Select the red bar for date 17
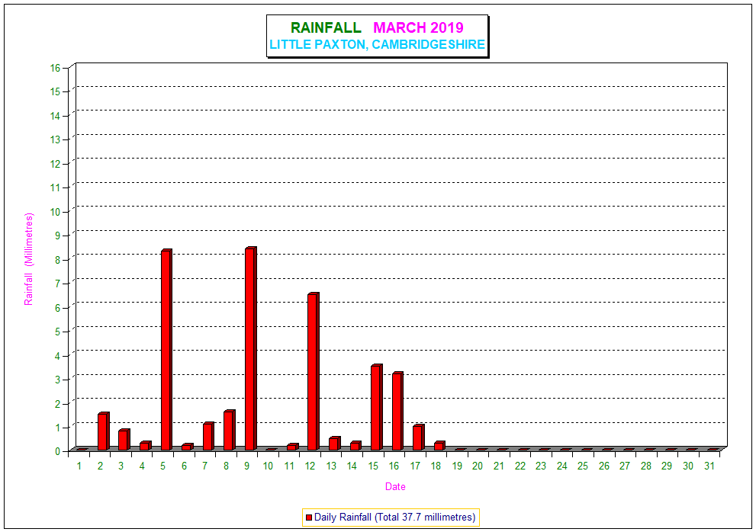This screenshot has height=532, width=756. click(x=419, y=437)
